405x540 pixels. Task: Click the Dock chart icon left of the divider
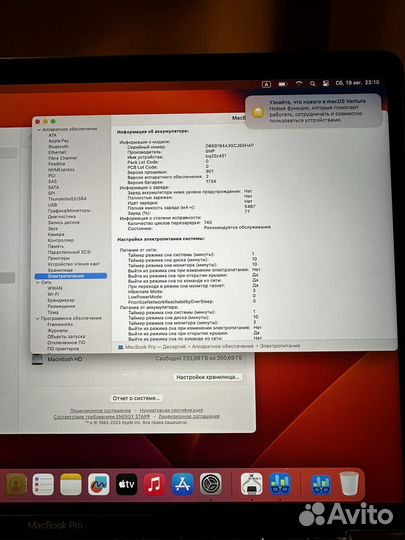(x=280, y=484)
